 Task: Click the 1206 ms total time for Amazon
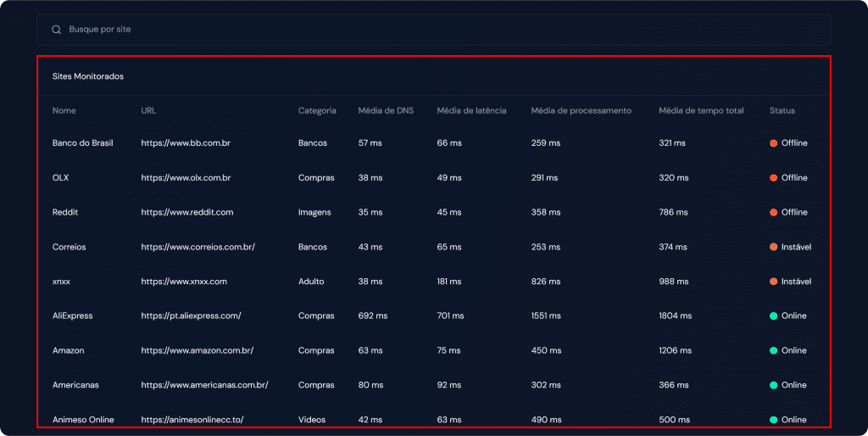[676, 350]
